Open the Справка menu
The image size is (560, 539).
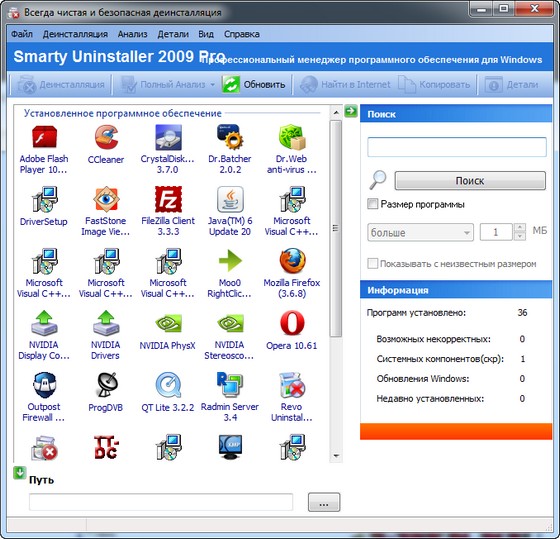point(242,34)
